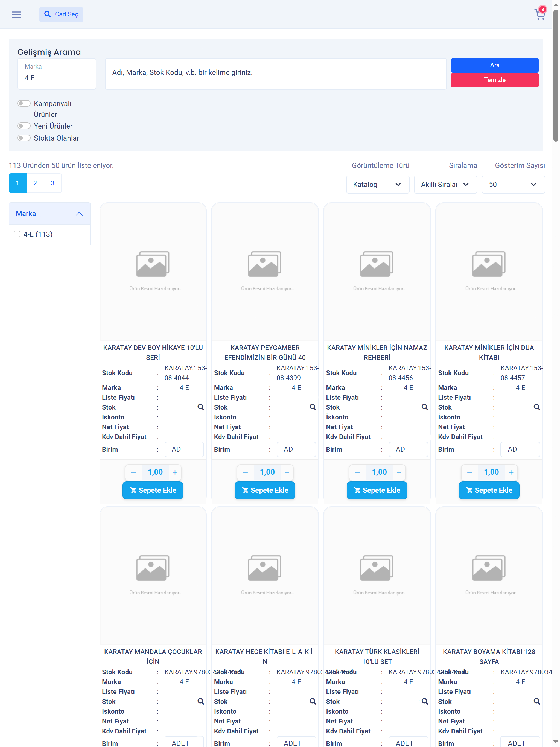Open the Birim AD selector for KARATAY DEV BOY HİKAYE
This screenshot has width=560, height=747.
(184, 449)
